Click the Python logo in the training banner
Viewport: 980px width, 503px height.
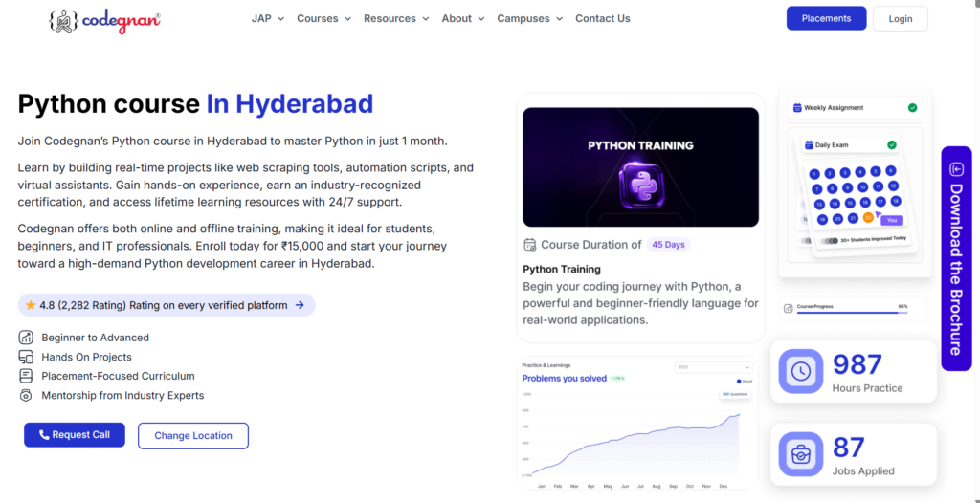640,186
